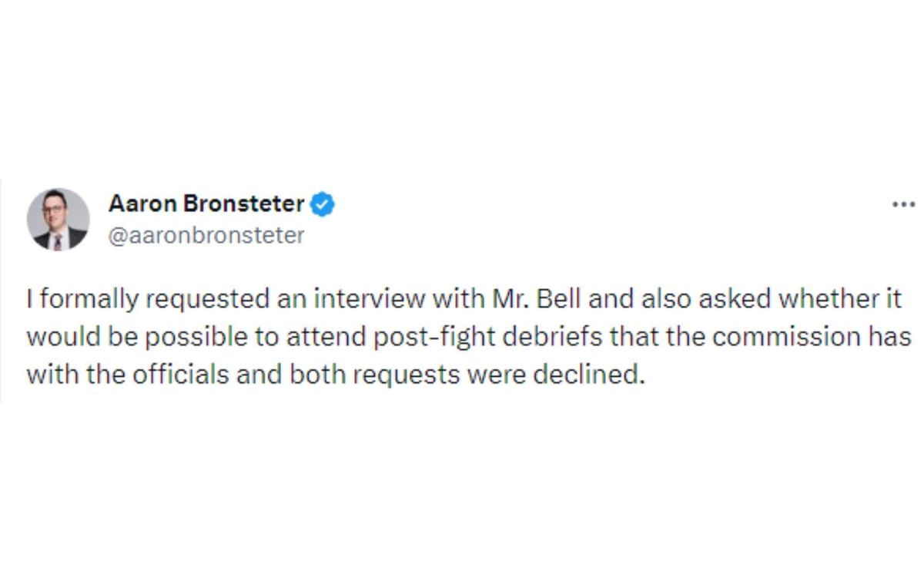Open tweet options via the horizontal dots icon
This screenshot has height=578, width=924.
tap(902, 203)
